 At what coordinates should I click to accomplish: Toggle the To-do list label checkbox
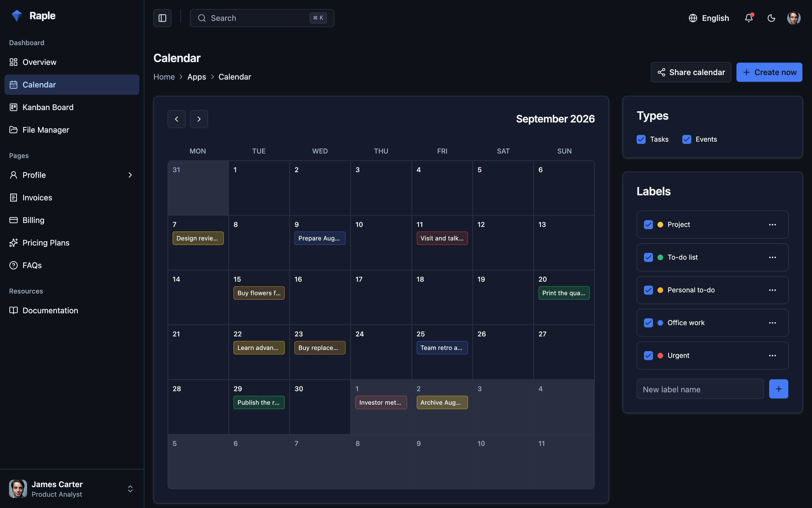tap(648, 257)
